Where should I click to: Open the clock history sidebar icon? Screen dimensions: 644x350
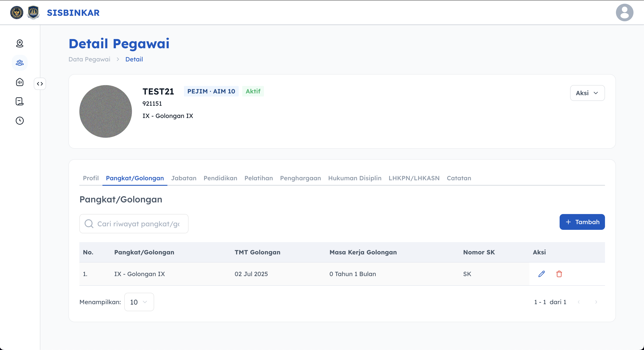coord(20,121)
